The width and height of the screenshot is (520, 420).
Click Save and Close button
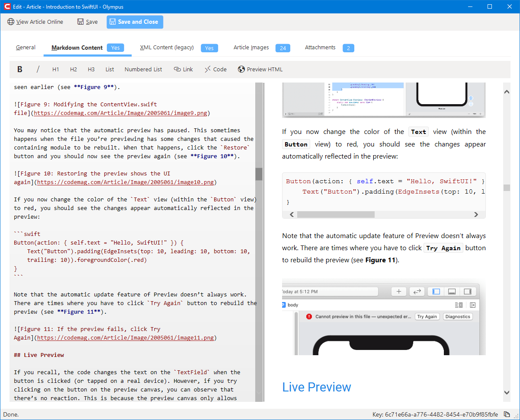pos(135,22)
